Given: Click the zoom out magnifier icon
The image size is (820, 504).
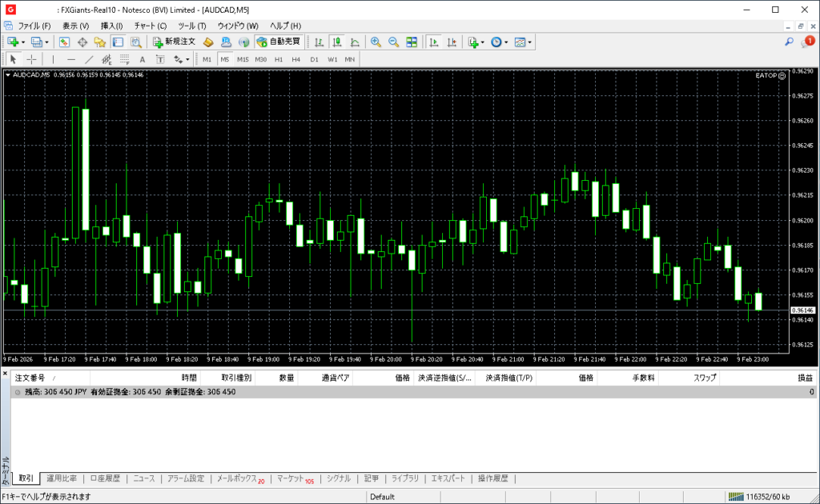Looking at the screenshot, I should (x=393, y=42).
